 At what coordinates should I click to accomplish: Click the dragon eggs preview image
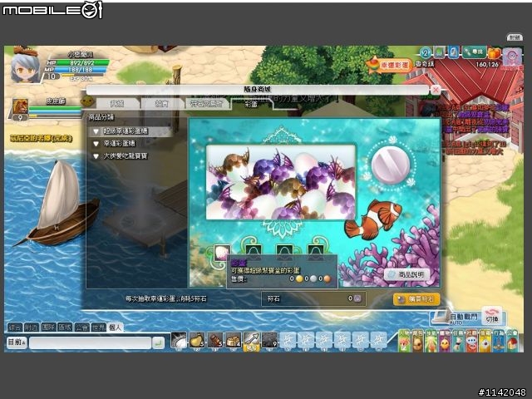tap(281, 182)
